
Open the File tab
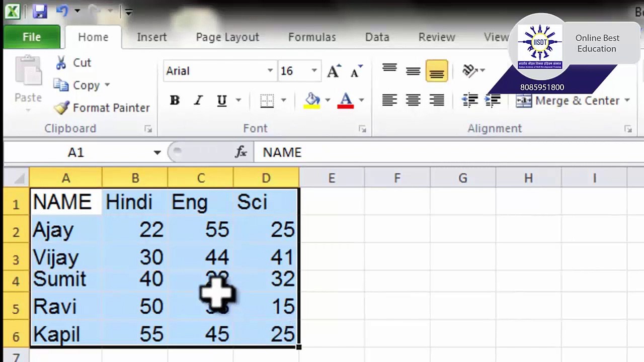pyautogui.click(x=32, y=37)
